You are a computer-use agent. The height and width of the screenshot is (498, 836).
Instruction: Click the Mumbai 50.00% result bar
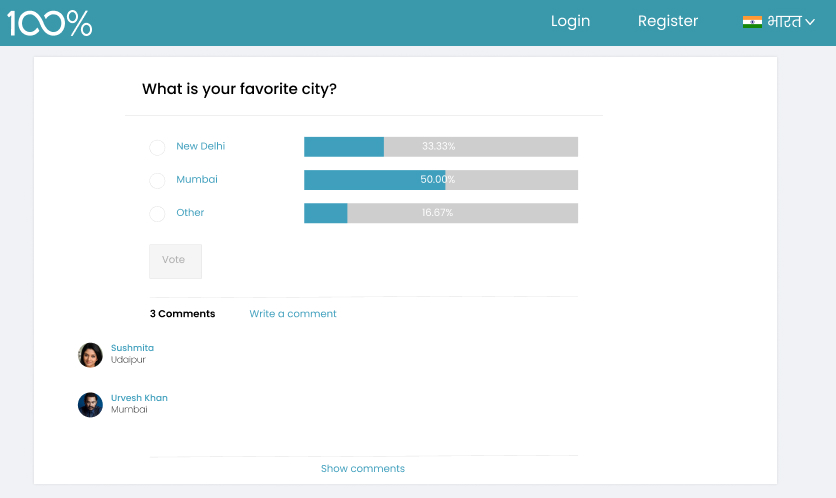[441, 180]
